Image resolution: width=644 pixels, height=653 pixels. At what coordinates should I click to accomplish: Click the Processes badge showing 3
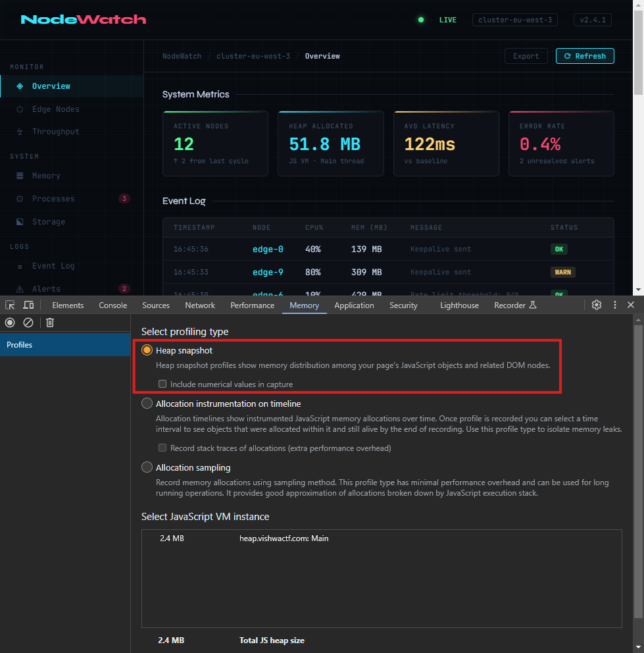pyautogui.click(x=124, y=199)
